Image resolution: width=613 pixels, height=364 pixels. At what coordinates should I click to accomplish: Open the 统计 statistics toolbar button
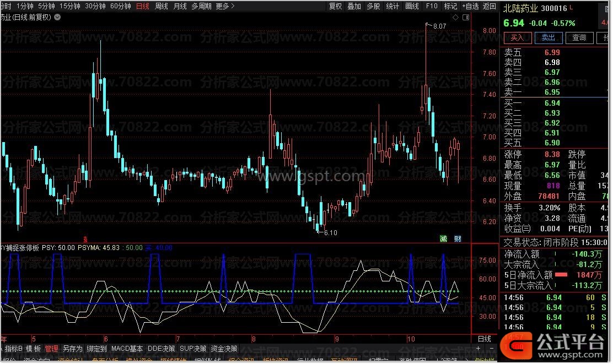point(392,6)
